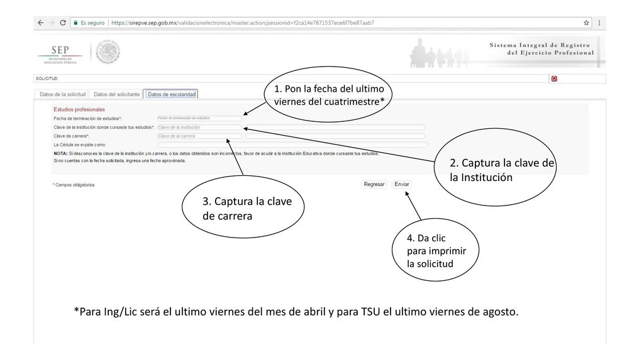
Task: Click the Es seguro label
Action: click(x=92, y=23)
